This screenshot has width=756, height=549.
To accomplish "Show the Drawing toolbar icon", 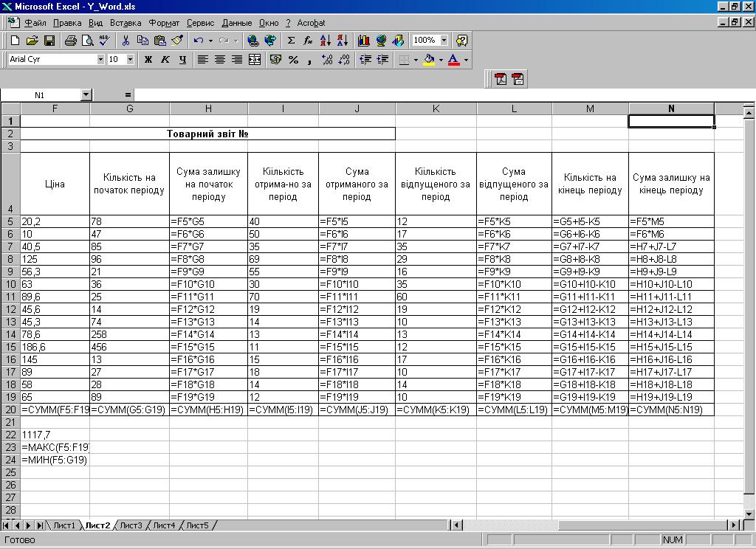I will pos(398,41).
